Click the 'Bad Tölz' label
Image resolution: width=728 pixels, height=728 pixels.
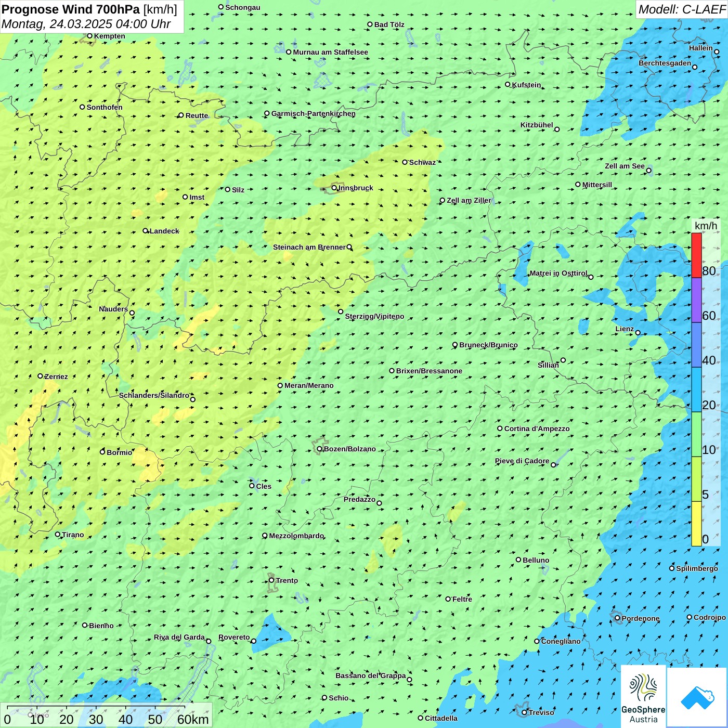point(389,24)
